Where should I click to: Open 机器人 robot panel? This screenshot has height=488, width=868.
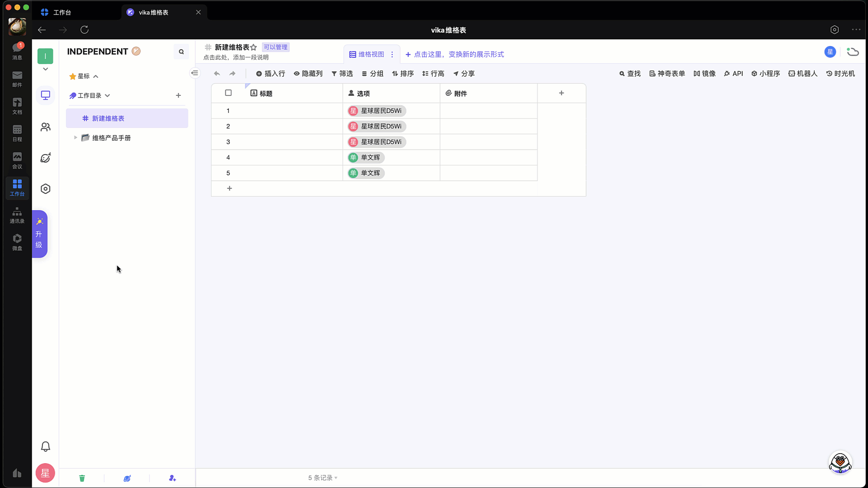[803, 74]
